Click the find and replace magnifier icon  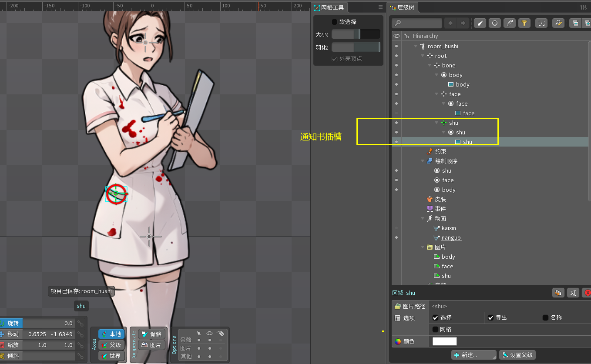tap(557, 23)
